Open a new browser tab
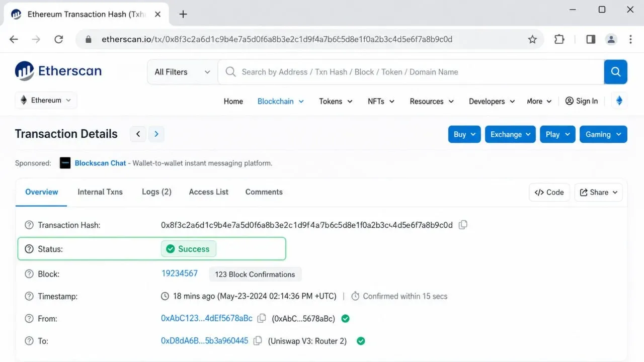This screenshot has height=362, width=644. (183, 14)
